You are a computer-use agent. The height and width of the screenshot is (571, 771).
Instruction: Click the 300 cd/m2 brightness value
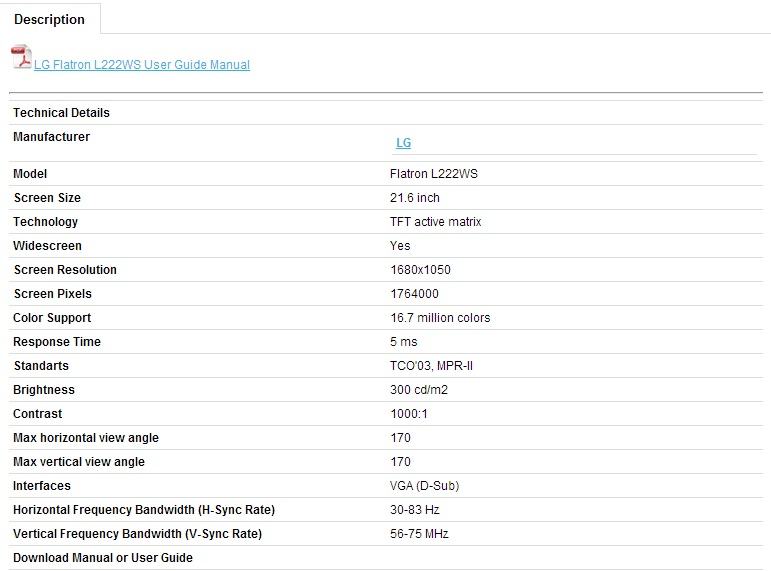click(420, 390)
